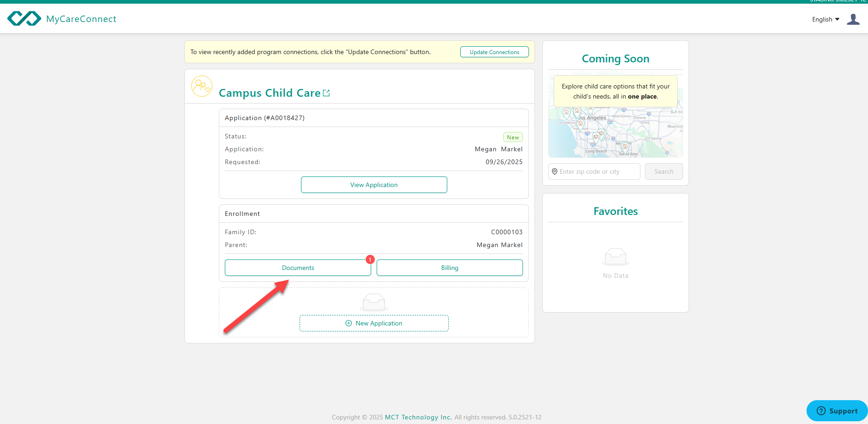Start a New Application
Screen dimensions: 868x424
point(374,323)
